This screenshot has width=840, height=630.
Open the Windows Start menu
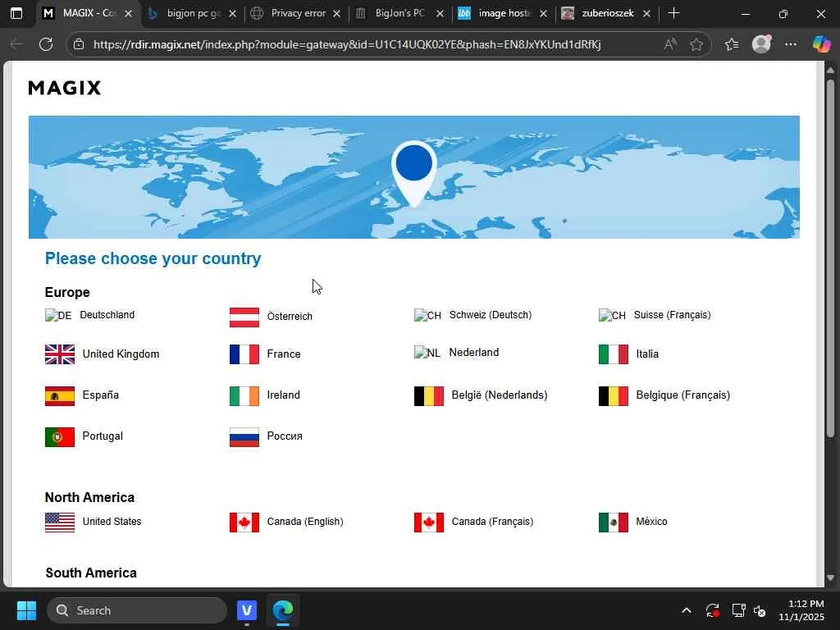[26, 610]
